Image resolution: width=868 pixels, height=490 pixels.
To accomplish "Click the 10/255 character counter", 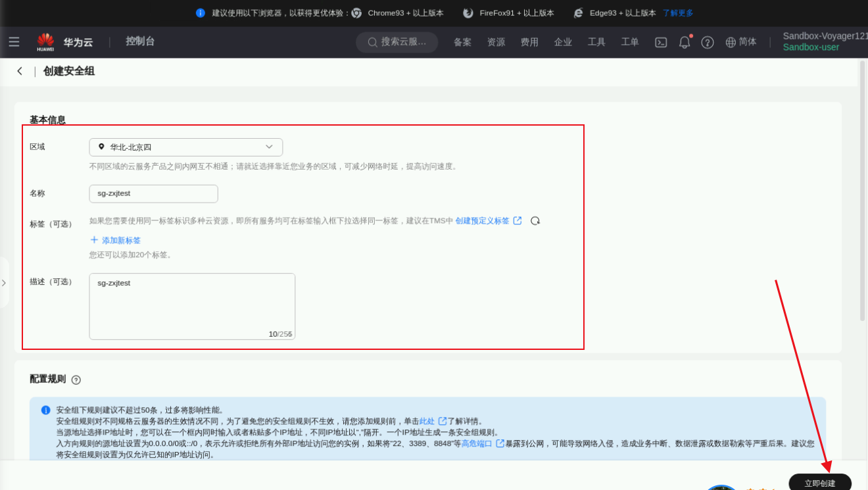I will point(280,334).
